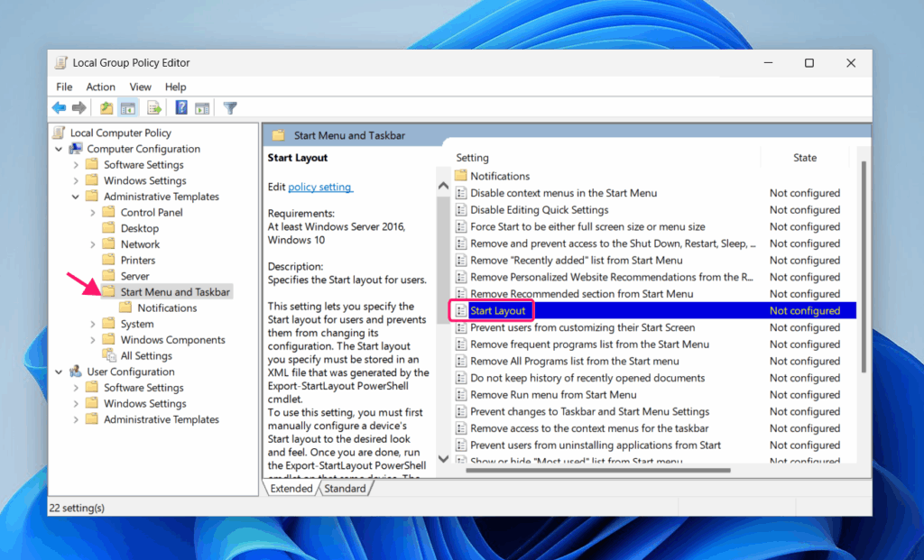Viewport: 924px width, 560px height.
Task: Select Start Menu and Taskbar in tree
Action: (175, 291)
